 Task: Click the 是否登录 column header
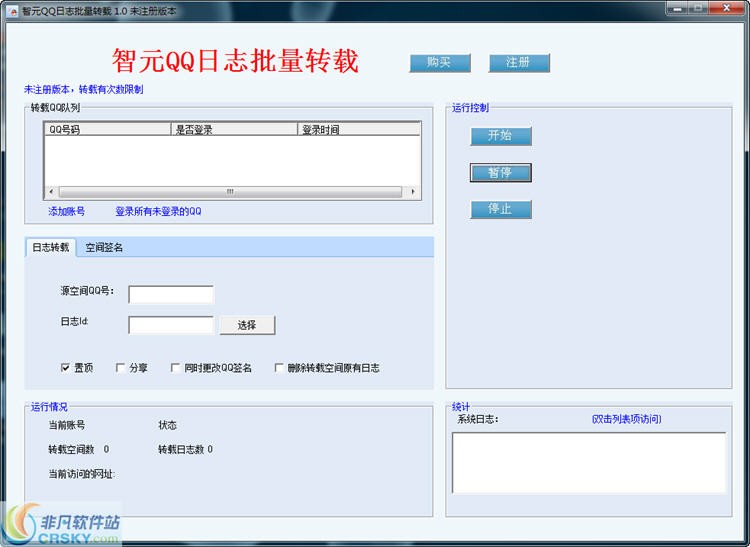(x=234, y=129)
